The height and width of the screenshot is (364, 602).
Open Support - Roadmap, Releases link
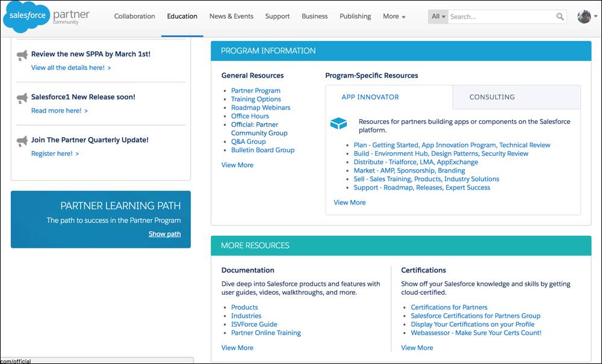click(422, 188)
